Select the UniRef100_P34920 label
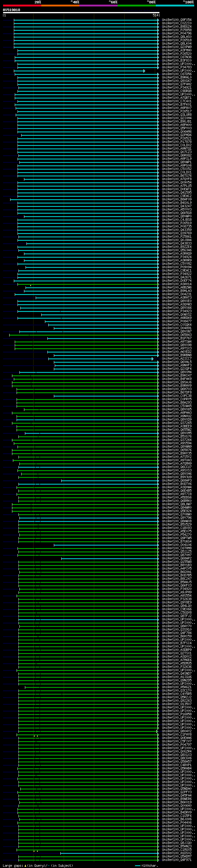 176,589
